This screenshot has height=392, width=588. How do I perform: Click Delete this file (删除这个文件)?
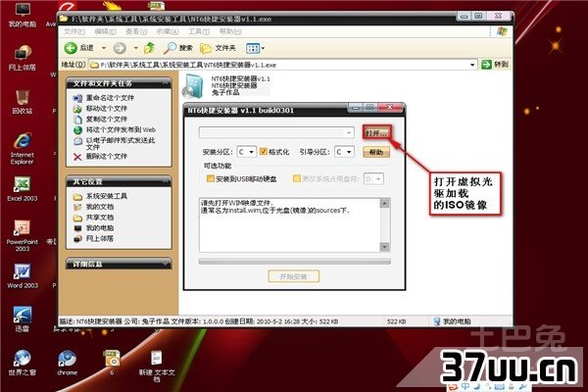point(107,156)
